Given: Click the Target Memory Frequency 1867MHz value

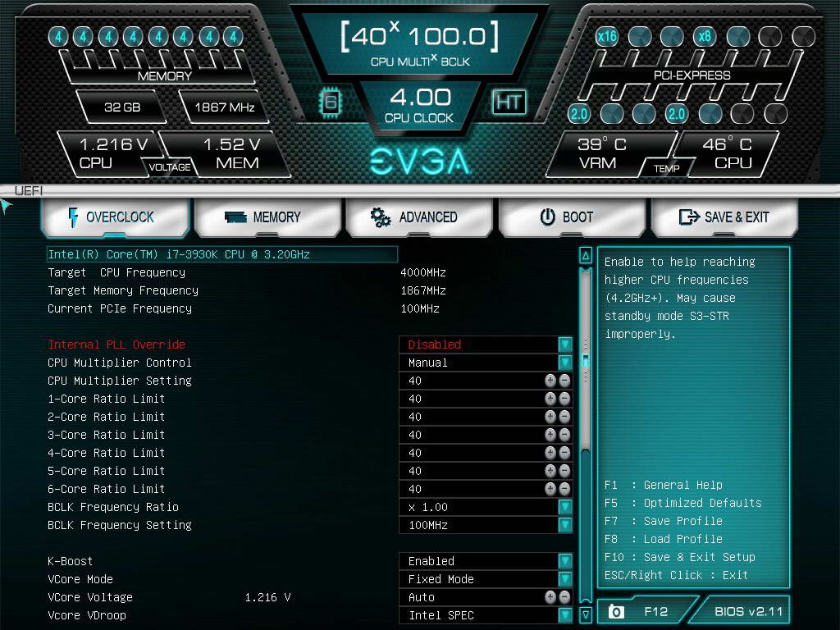Looking at the screenshot, I should [x=423, y=290].
